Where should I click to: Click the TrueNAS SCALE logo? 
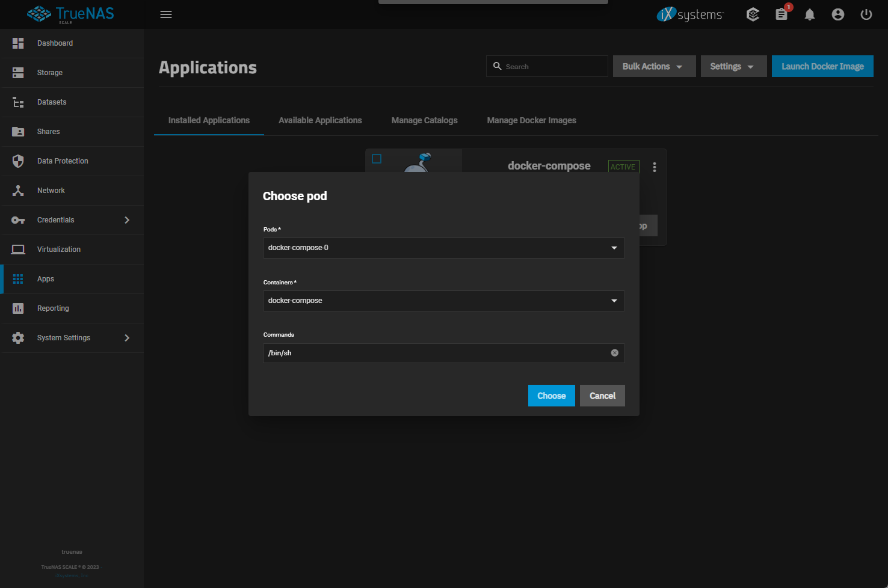(x=70, y=14)
